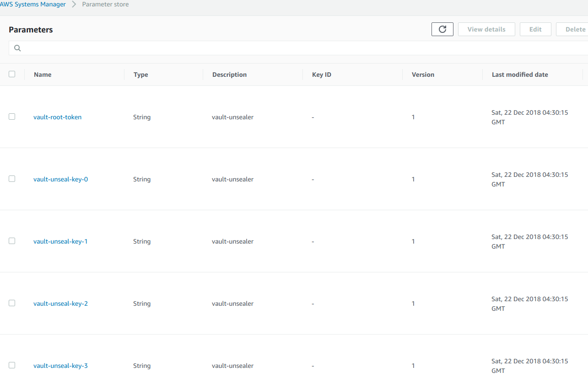Open vault-unseal-key-1 parameter link

(x=60, y=241)
